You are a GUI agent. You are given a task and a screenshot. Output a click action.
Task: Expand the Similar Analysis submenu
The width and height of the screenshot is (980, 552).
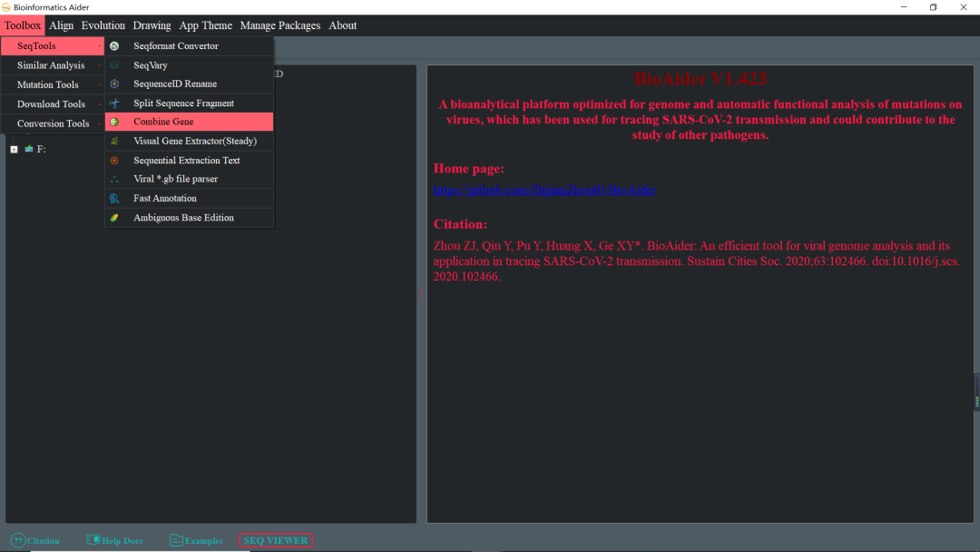tap(53, 65)
